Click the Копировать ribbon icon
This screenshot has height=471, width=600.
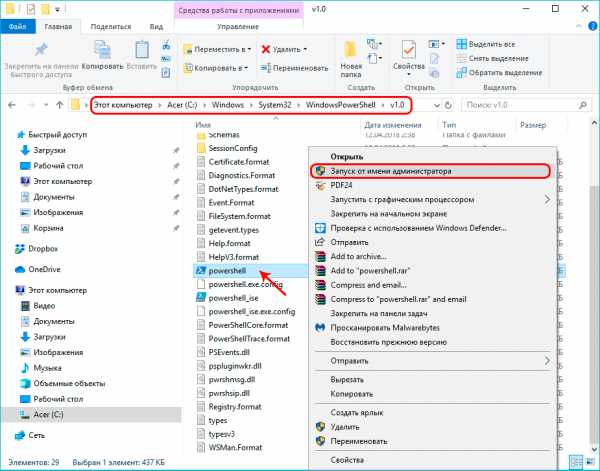click(x=102, y=50)
